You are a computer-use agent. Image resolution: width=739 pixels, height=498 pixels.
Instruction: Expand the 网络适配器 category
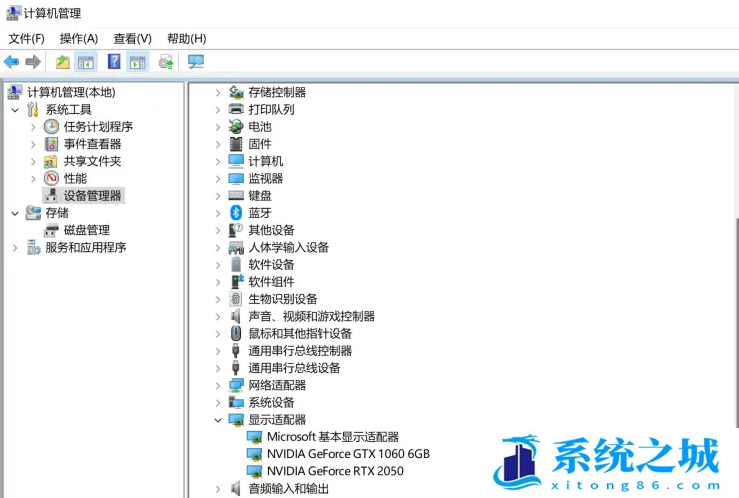[x=218, y=385]
